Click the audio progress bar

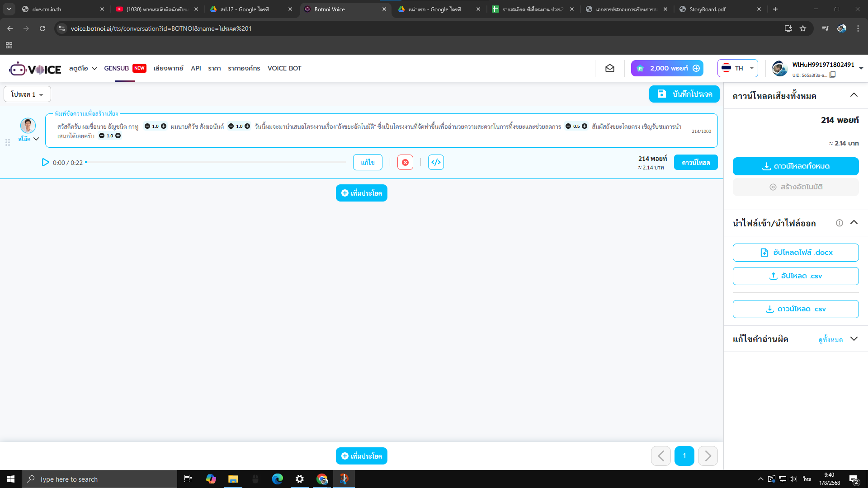pyautogui.click(x=216, y=162)
